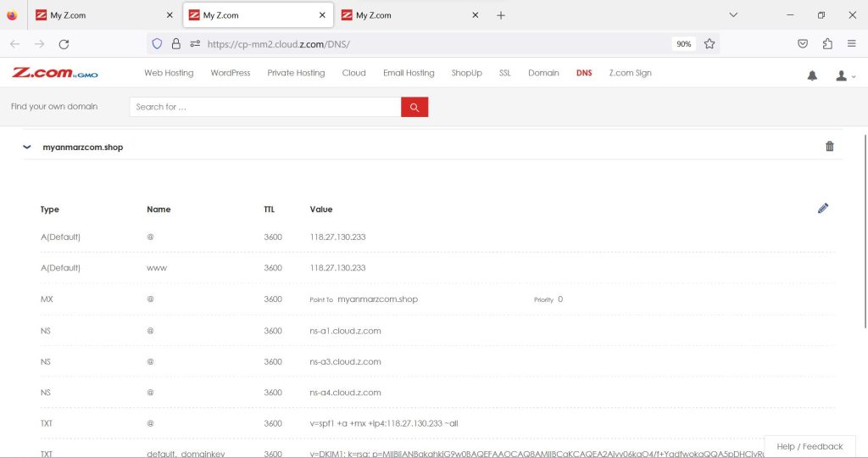Screen dimensions: 868x458
Task: Reset the 90% zoom level badge
Action: point(684,44)
